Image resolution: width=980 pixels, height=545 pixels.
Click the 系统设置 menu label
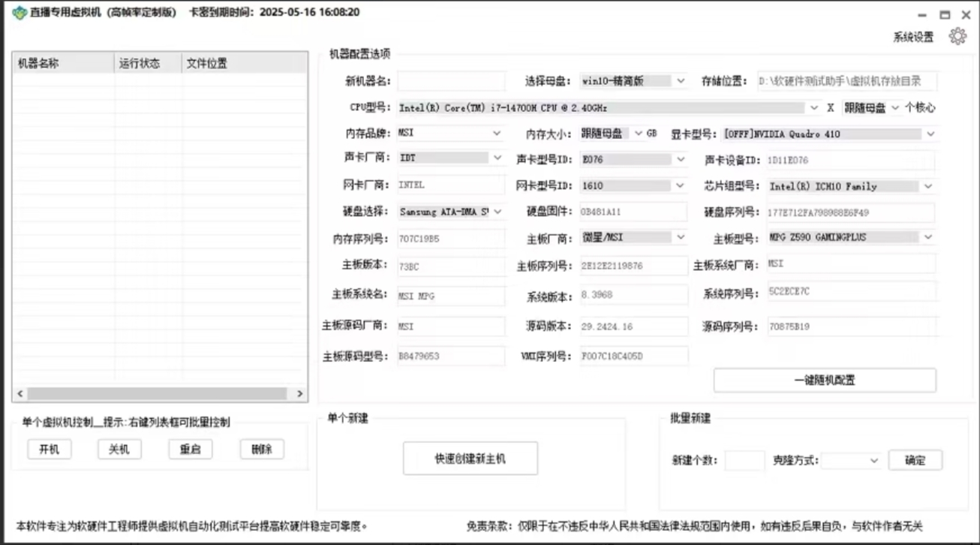click(x=912, y=37)
